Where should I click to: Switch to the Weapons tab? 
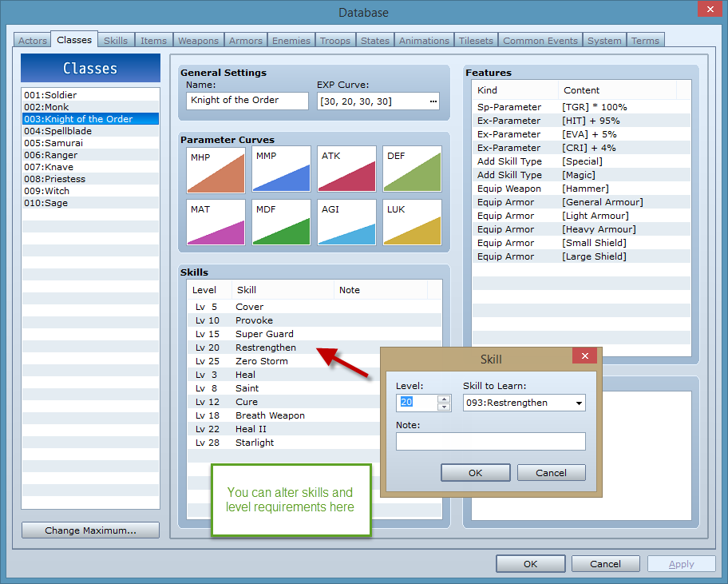pyautogui.click(x=198, y=41)
